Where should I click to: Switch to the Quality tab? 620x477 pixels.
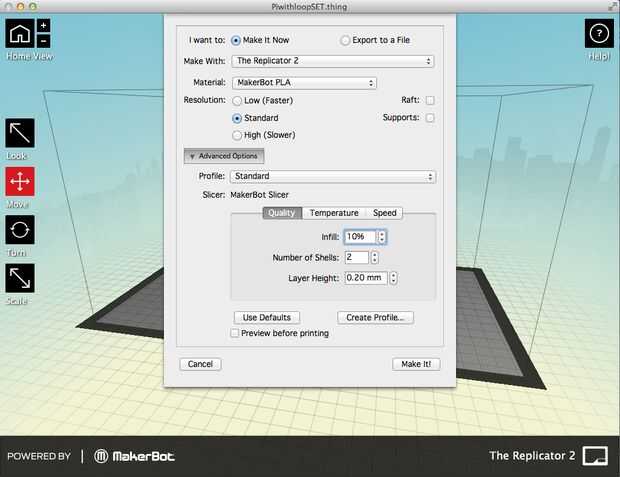(x=282, y=213)
